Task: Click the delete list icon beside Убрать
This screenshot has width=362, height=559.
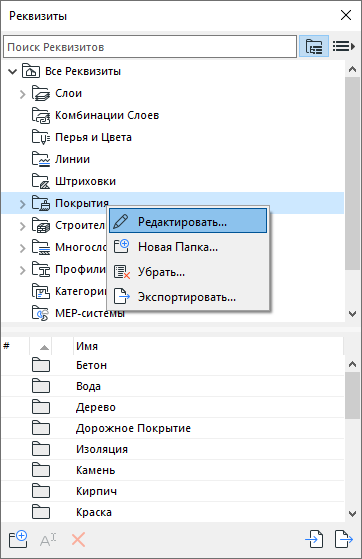Action: [122, 272]
